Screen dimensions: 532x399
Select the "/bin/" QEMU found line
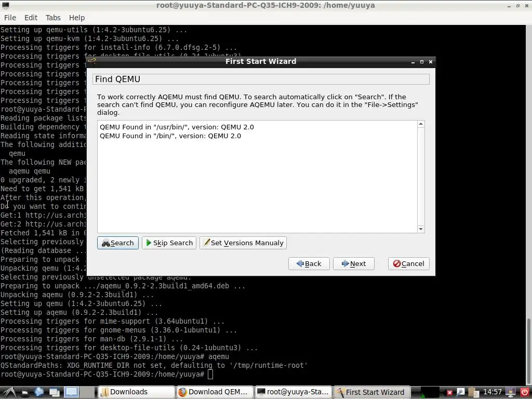(170, 136)
